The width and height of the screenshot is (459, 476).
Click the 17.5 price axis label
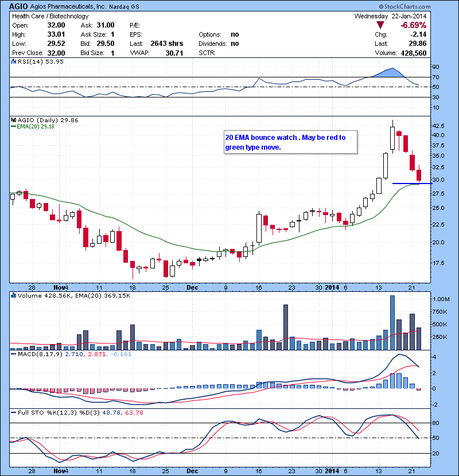tap(438, 263)
